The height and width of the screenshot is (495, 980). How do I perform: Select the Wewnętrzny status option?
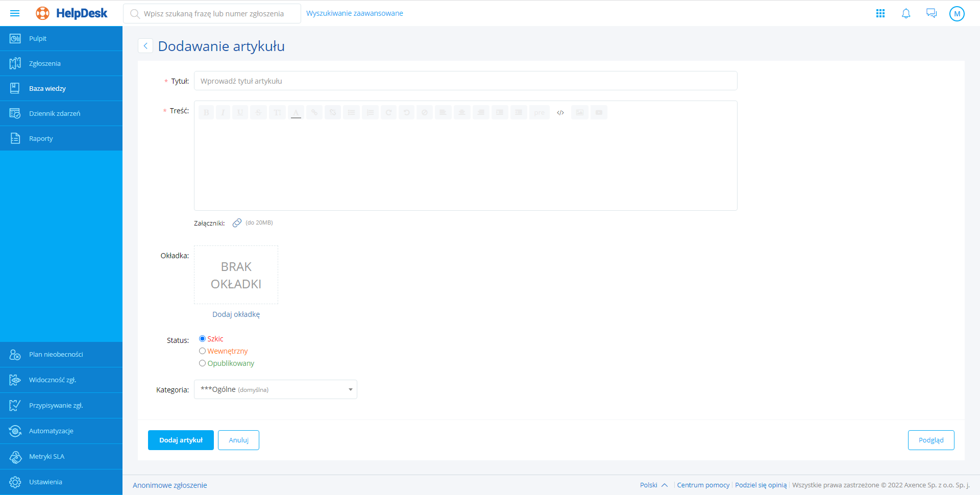pos(203,351)
